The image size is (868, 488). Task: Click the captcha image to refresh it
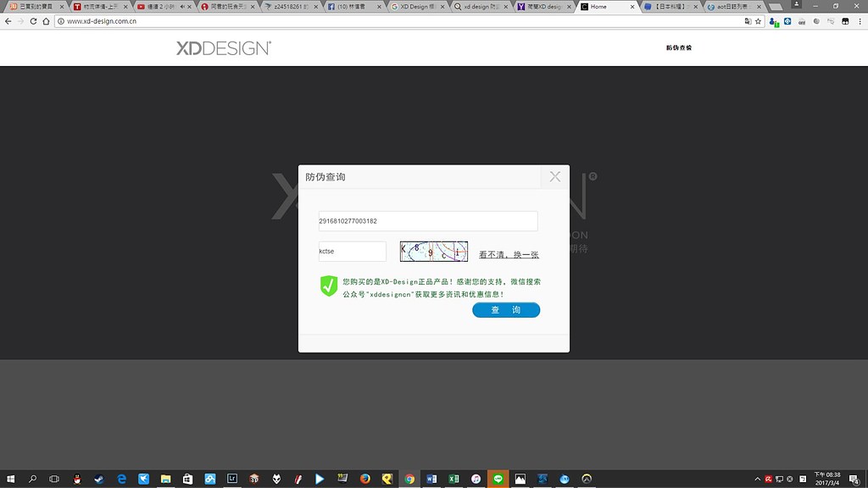point(433,251)
